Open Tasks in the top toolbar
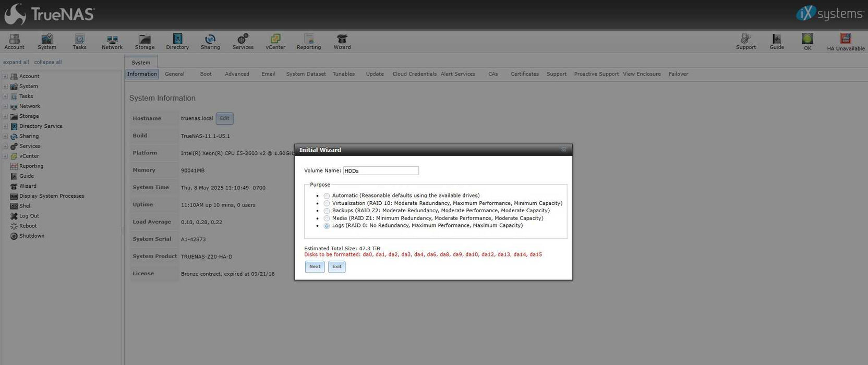 [79, 42]
